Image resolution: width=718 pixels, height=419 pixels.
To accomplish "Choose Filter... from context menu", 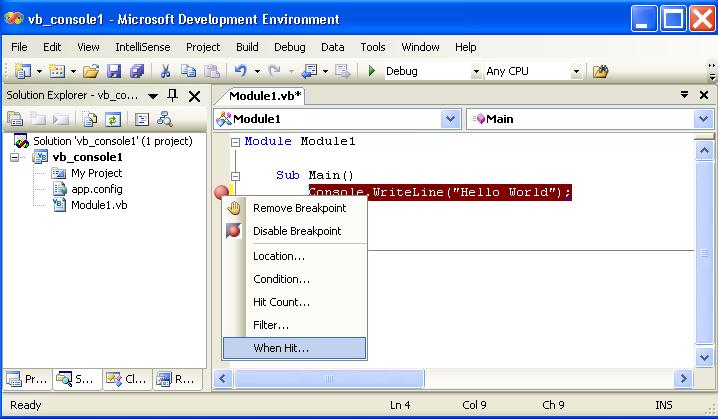I will click(x=294, y=325).
